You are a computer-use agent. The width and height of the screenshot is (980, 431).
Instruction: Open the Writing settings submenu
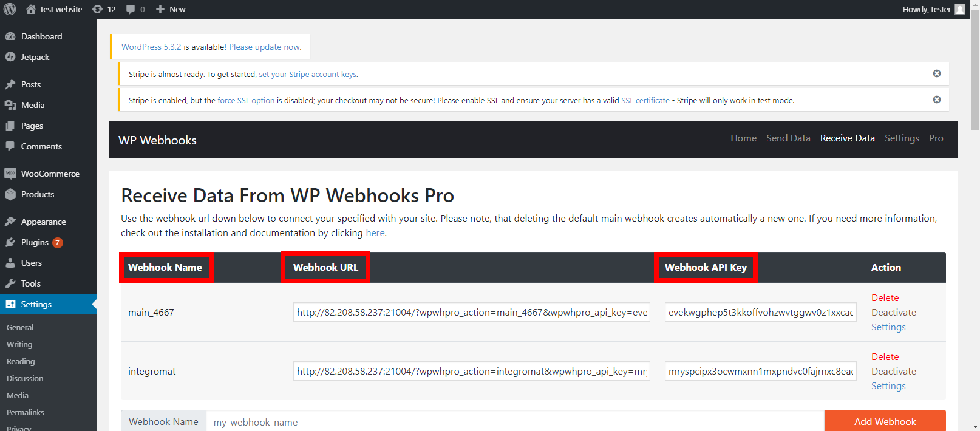click(x=19, y=344)
